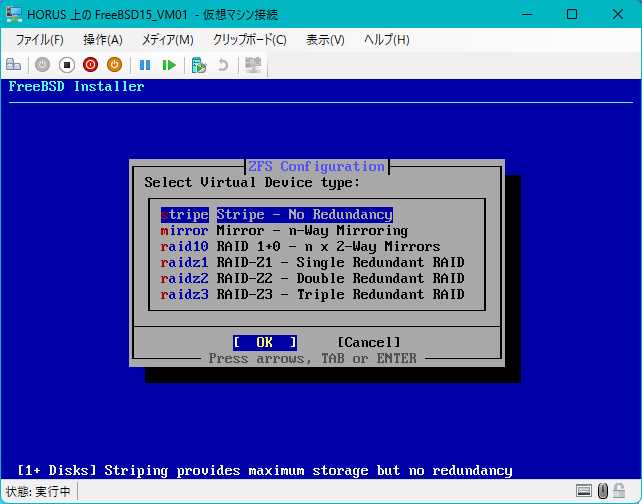Click the mouse status icon
This screenshot has width=642, height=504.
[x=603, y=490]
